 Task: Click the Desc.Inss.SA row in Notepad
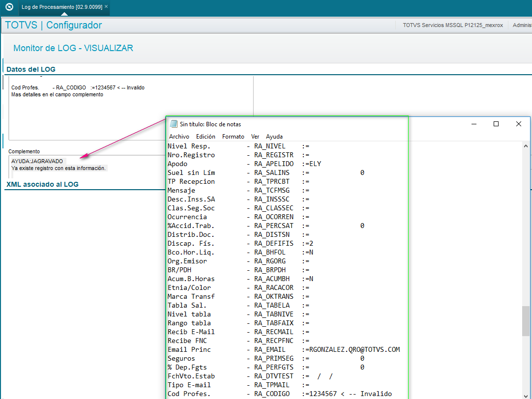pyautogui.click(x=238, y=199)
